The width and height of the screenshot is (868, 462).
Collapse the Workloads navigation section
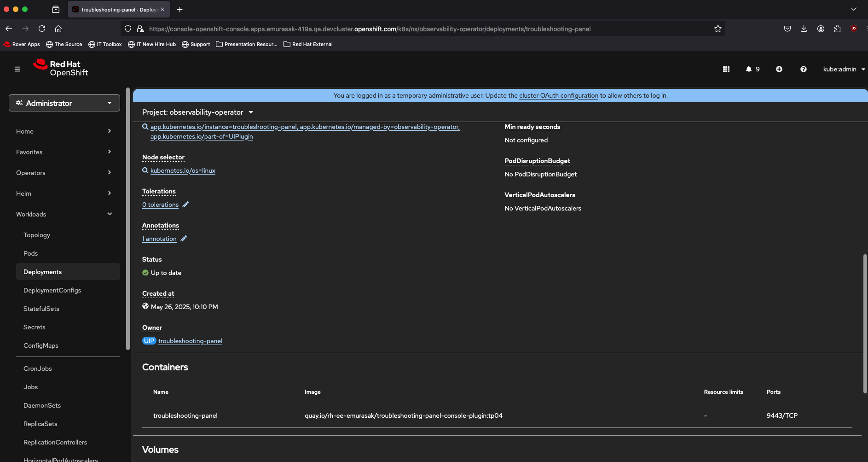click(64, 214)
